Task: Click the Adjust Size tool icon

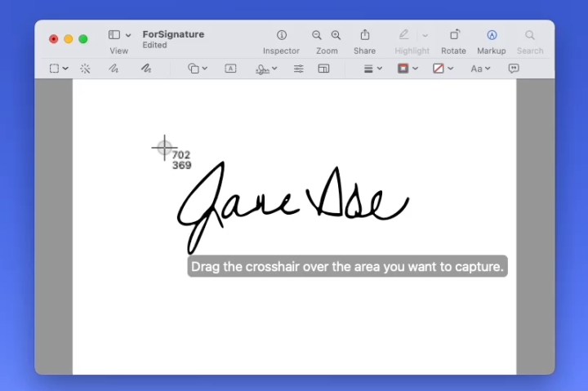Action: click(x=323, y=69)
